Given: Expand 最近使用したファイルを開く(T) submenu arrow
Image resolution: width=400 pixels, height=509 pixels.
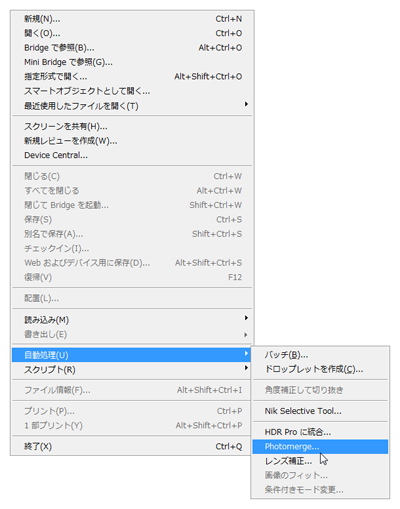Looking at the screenshot, I should pyautogui.click(x=246, y=104).
